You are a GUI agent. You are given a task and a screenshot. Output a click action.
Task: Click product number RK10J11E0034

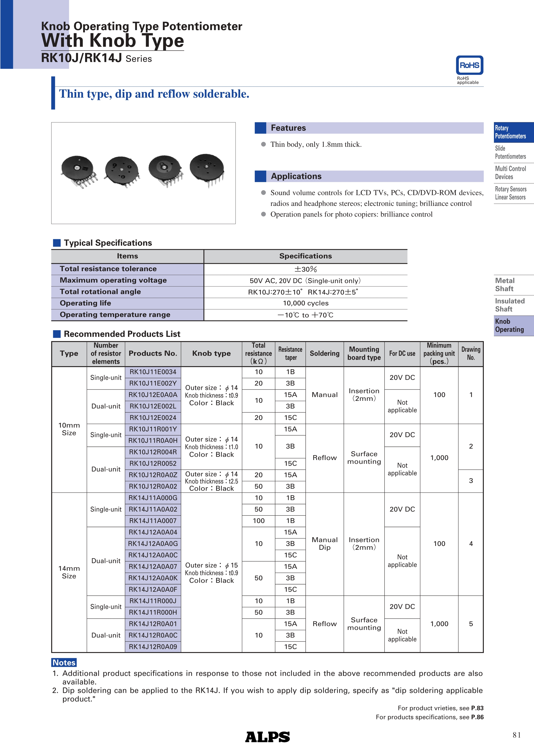(x=153, y=372)
